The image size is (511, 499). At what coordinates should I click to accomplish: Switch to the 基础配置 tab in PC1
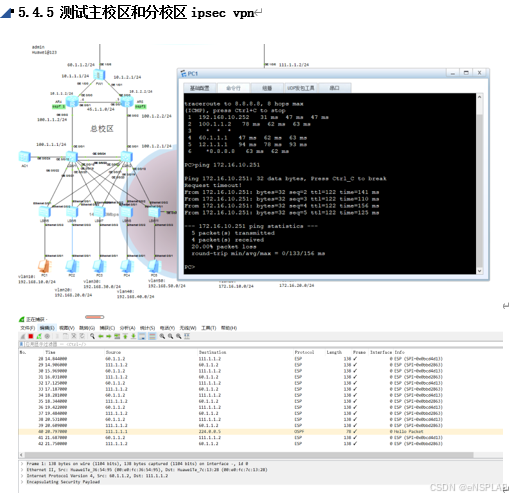coord(199,88)
